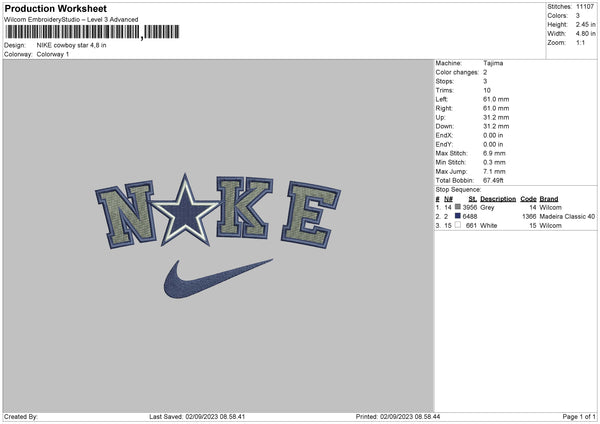
Task: Click the Min Stitch value 0.3 mm
Action: (494, 162)
